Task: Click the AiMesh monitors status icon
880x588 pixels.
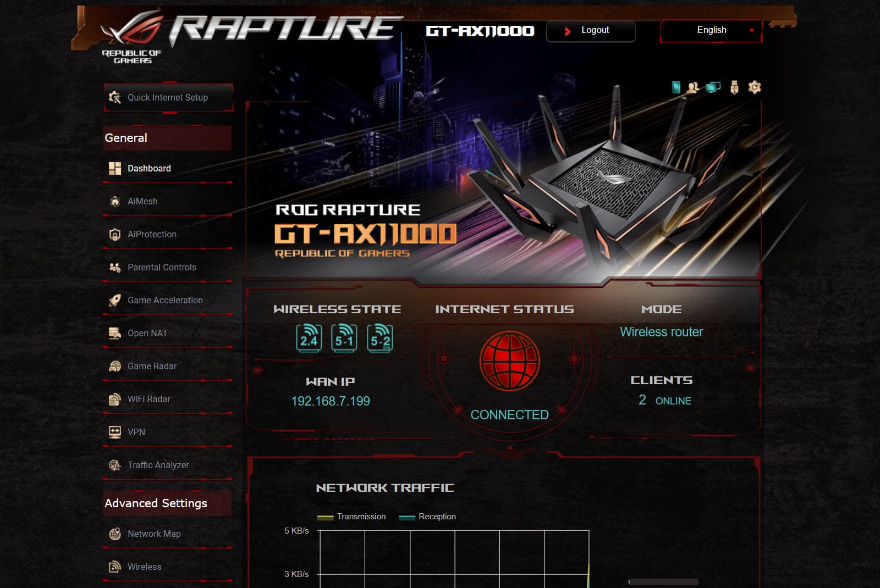Action: point(713,87)
